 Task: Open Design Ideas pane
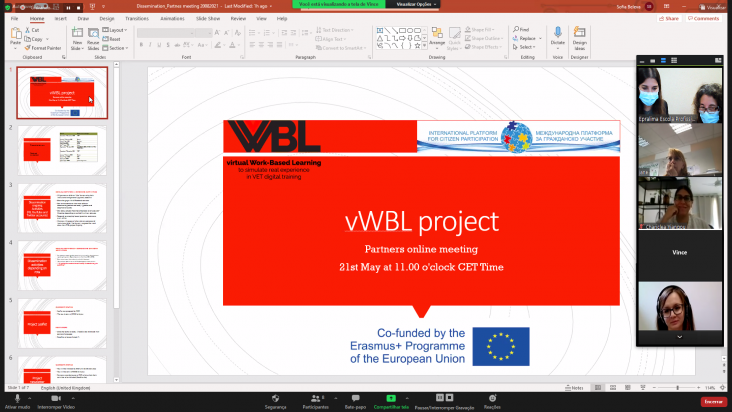(579, 38)
